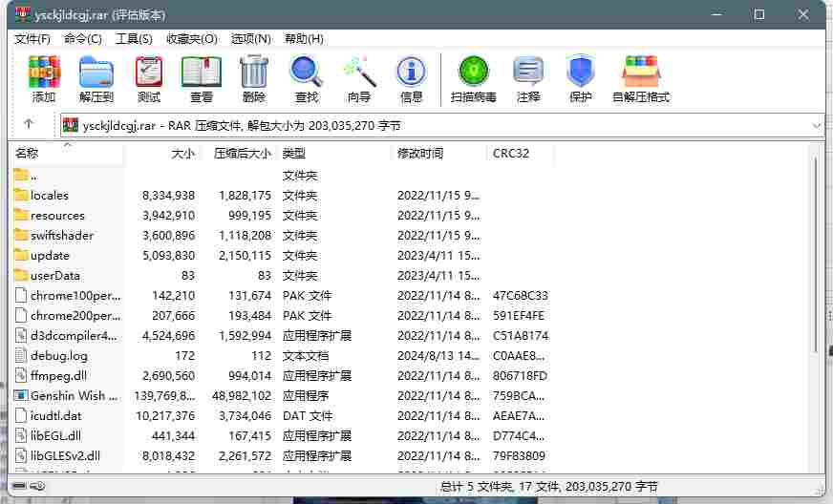Click the debug.log file icon
This screenshot has height=504, width=833.
point(21,355)
